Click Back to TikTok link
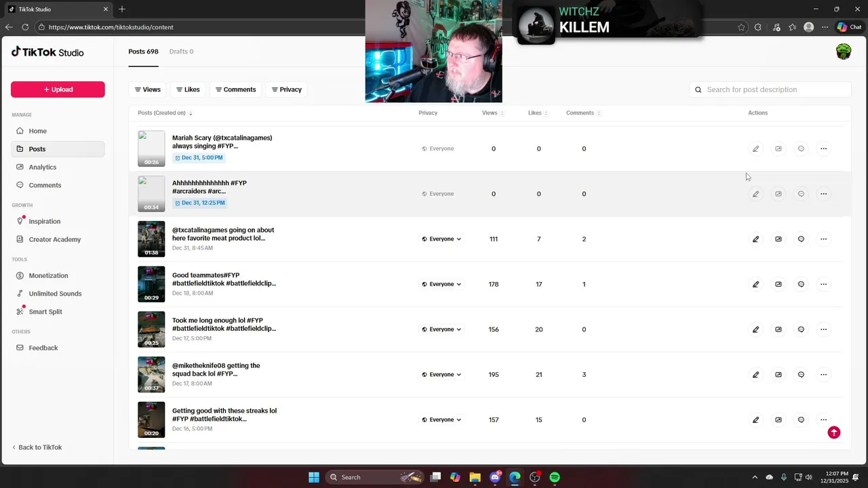 point(37,447)
